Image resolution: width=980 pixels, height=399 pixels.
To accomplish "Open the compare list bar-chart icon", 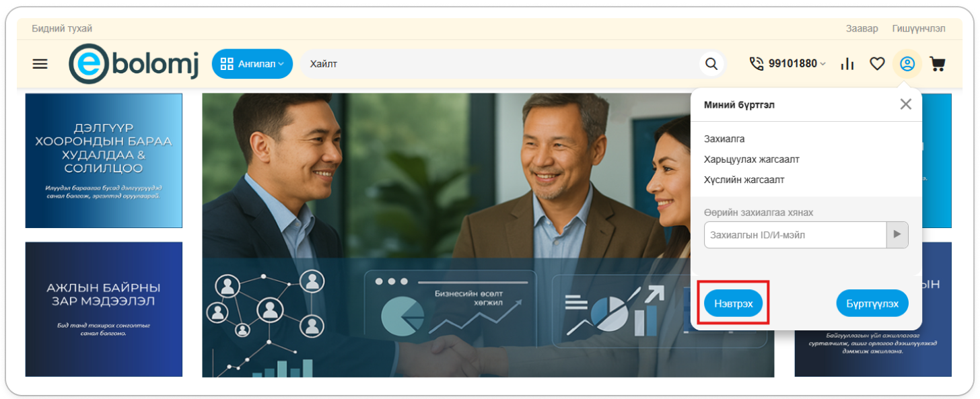I will (847, 64).
